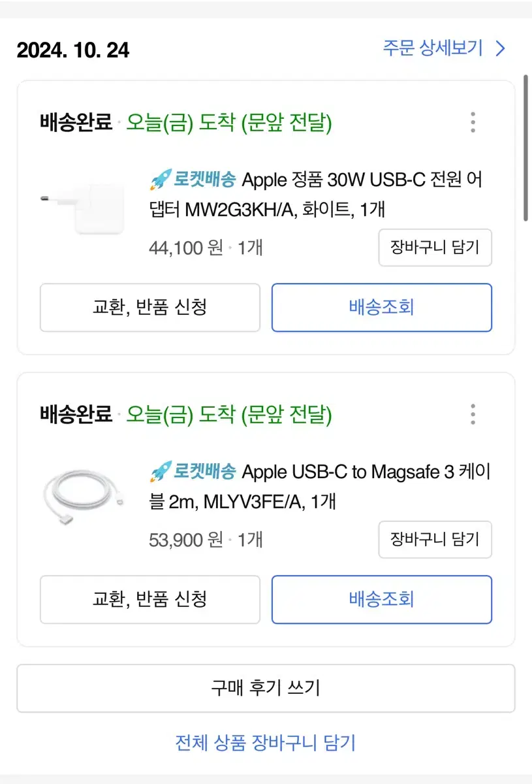Track delivery of the Magsafe cable via 배송조회
This screenshot has height=784, width=532.
(382, 599)
